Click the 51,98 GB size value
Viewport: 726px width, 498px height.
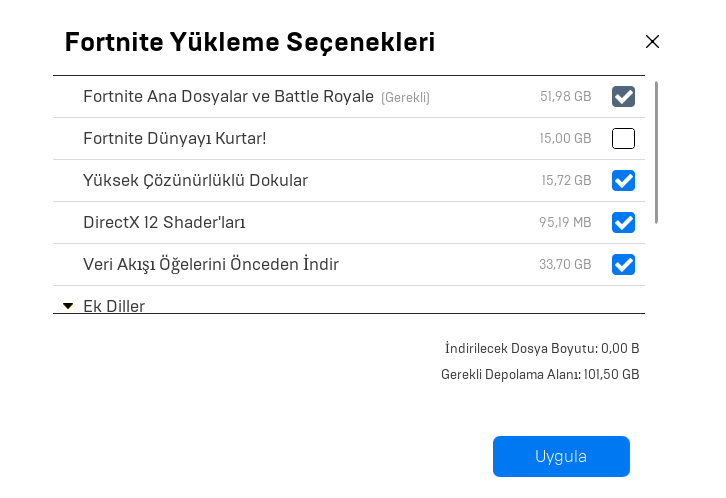[x=565, y=97]
